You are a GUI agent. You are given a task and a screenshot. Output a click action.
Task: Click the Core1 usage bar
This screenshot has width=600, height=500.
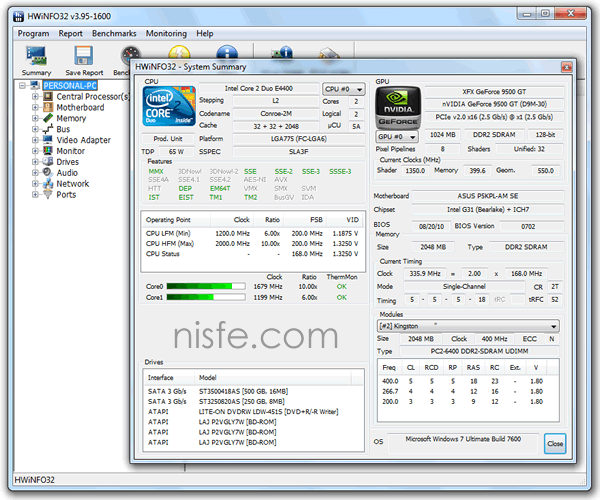(206, 297)
